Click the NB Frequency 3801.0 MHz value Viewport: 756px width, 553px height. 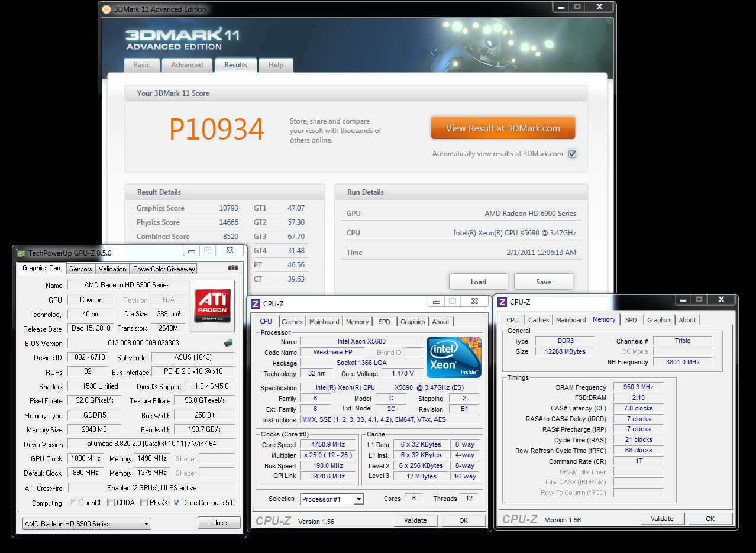click(x=683, y=362)
